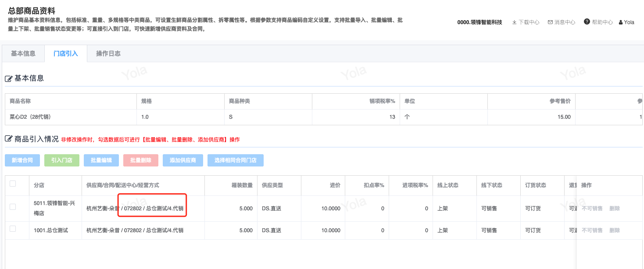Open the message center envelope icon
The image size is (644, 269).
(550, 22)
